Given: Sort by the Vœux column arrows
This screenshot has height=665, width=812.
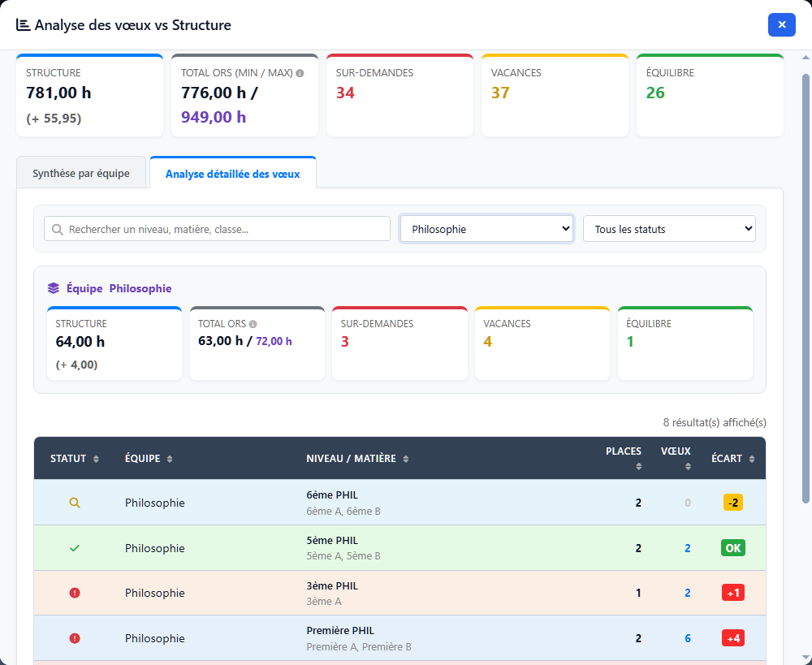Looking at the screenshot, I should click(x=688, y=467).
